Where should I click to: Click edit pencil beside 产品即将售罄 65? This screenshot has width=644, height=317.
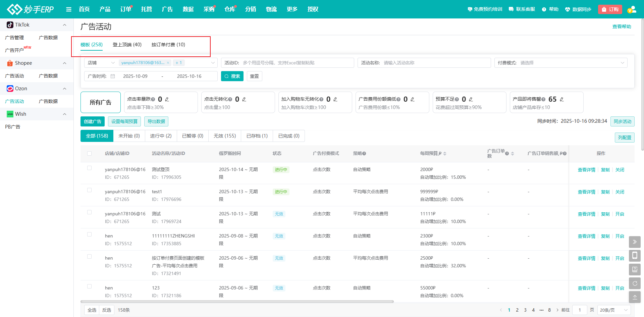pos(562,99)
